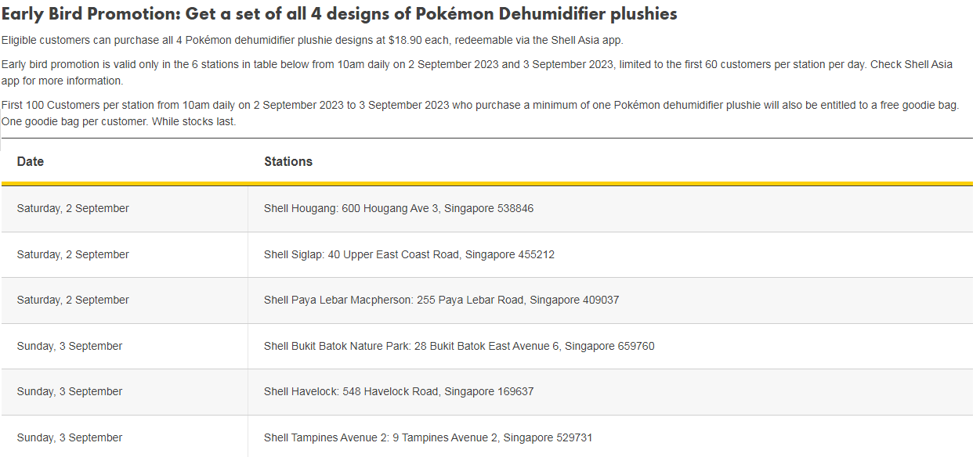Click the date cell in Shell Havelock row
This screenshot has height=457, width=980.
[x=70, y=391]
